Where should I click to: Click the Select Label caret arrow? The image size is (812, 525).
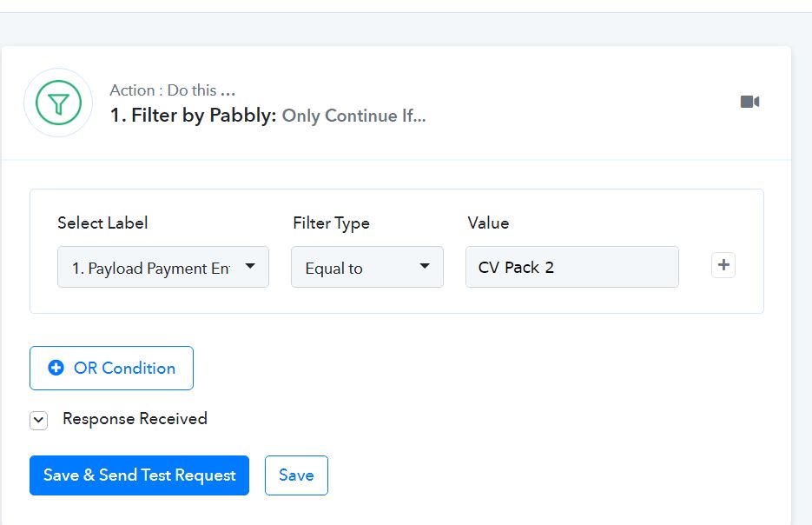[x=250, y=266]
